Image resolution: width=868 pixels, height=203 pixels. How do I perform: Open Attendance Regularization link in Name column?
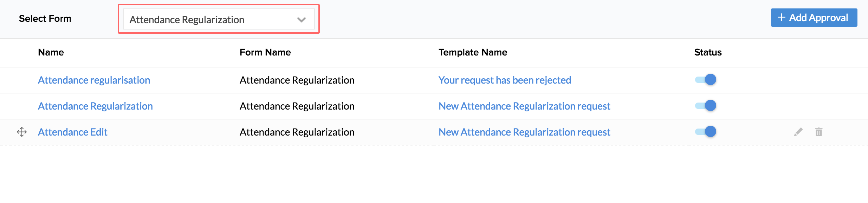95,106
